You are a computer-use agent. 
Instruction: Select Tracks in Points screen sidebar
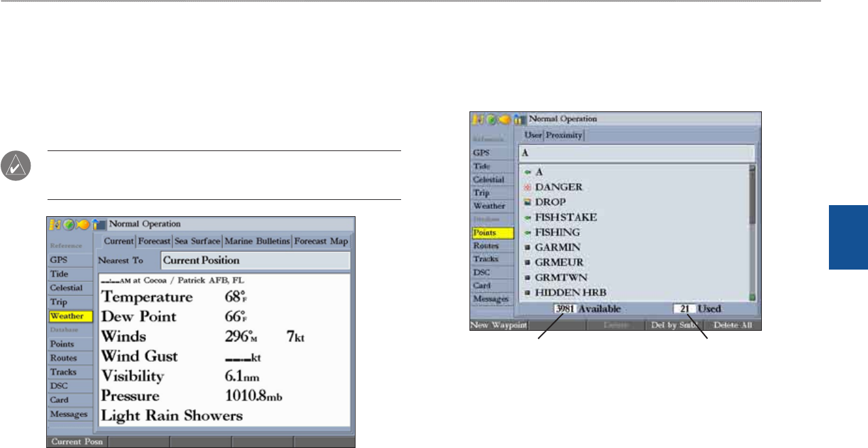[492, 259]
